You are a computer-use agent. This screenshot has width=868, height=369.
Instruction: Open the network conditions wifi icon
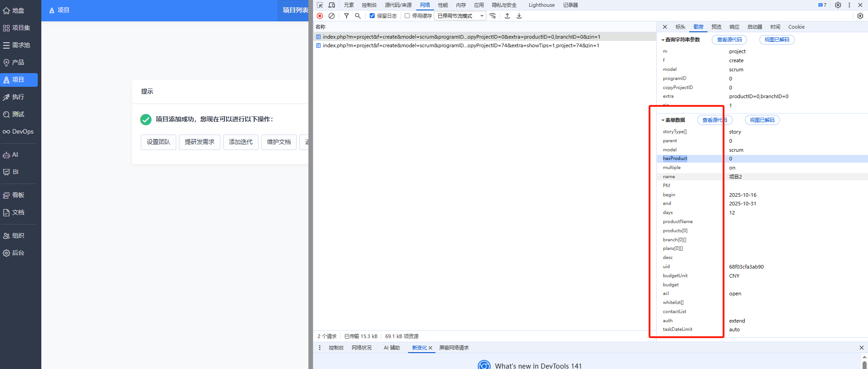[x=493, y=16]
